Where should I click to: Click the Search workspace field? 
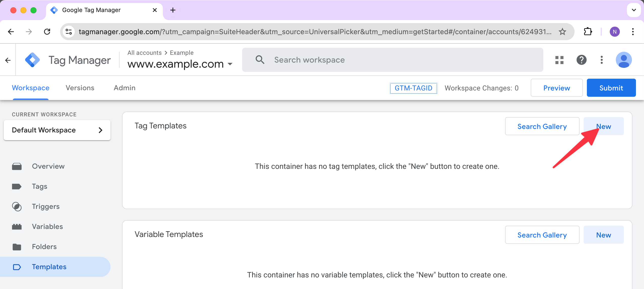pos(393,60)
